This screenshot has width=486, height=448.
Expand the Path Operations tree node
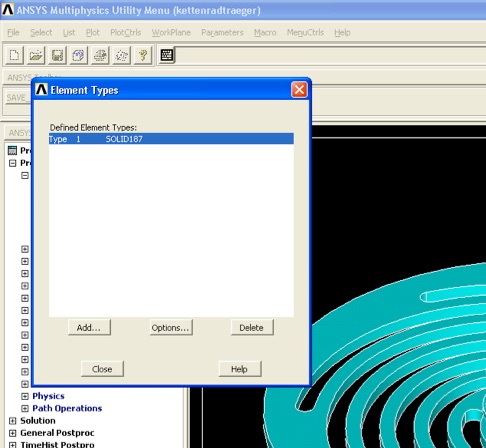click(25, 408)
